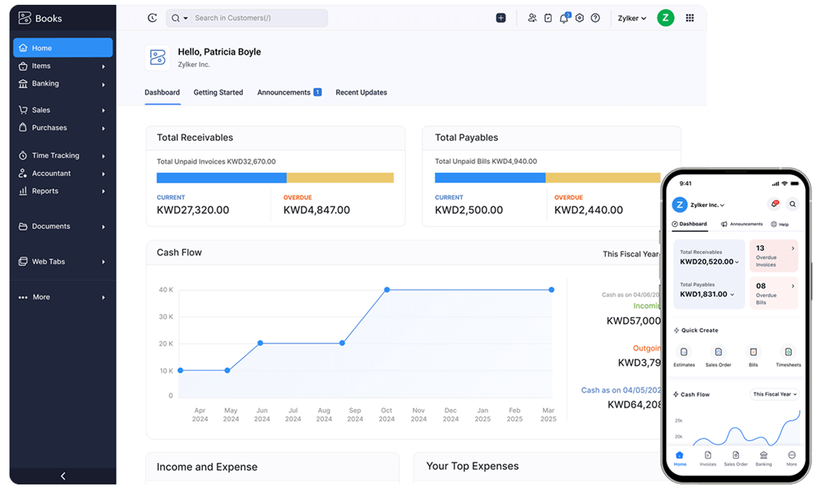Screen dimensions: 830x504
Task: Open the This Fiscal Year dropdown on phone
Action: (774, 394)
